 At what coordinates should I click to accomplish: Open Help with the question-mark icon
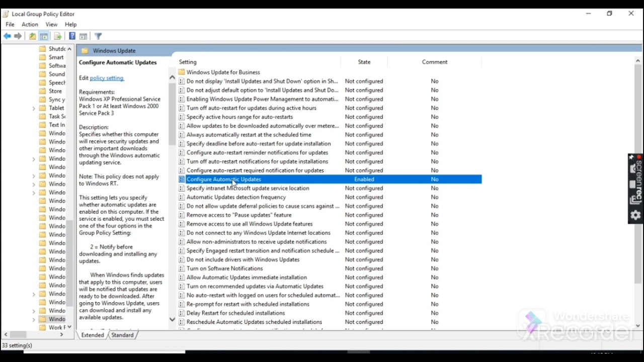(x=72, y=36)
